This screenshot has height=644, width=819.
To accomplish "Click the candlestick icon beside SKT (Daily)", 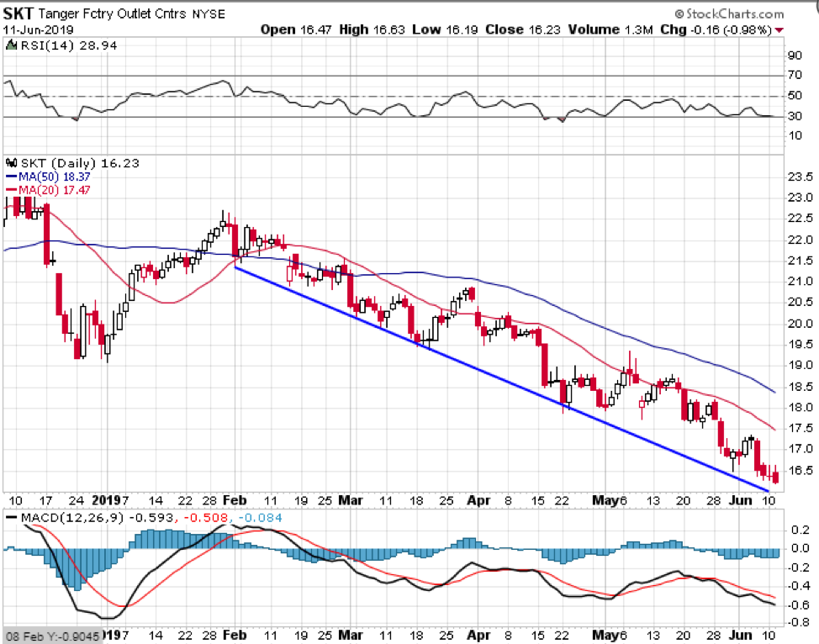I will point(12,163).
